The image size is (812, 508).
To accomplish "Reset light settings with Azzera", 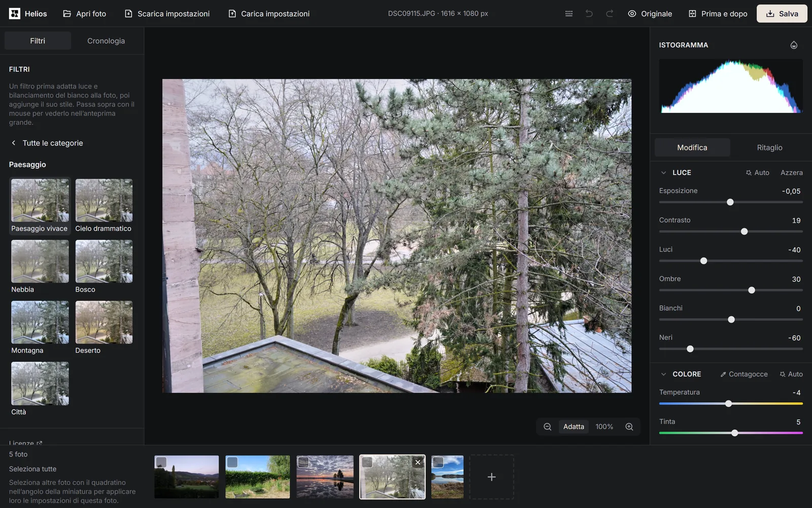I will pos(791,173).
